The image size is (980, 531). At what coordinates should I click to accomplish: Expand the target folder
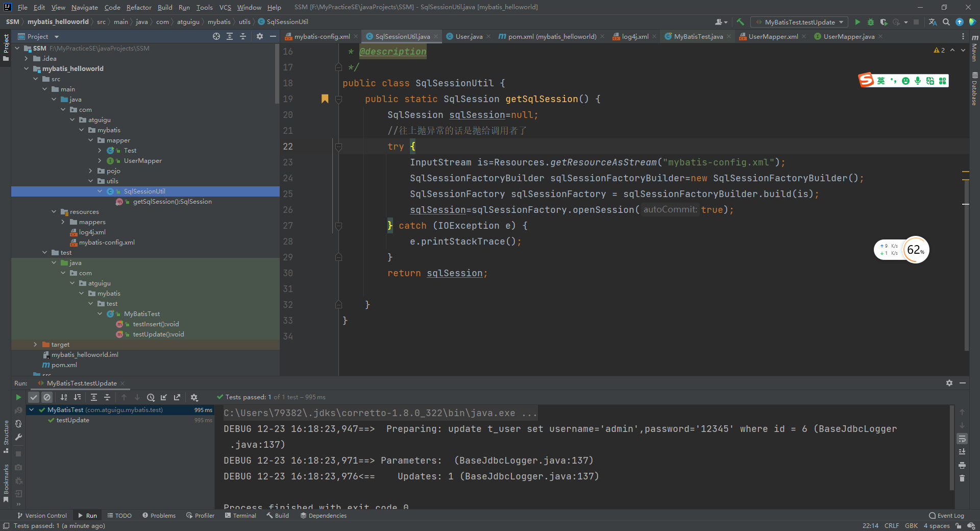(35, 344)
